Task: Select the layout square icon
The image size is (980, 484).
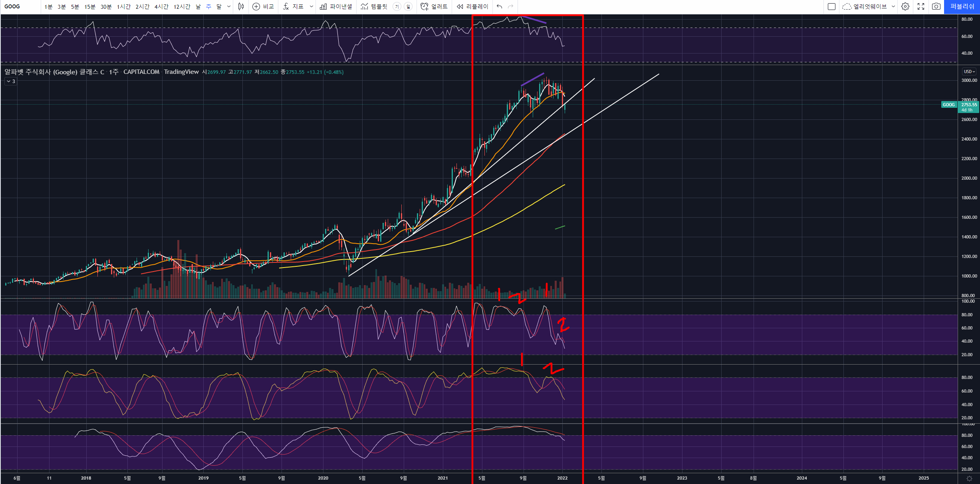Action: (x=831, y=6)
